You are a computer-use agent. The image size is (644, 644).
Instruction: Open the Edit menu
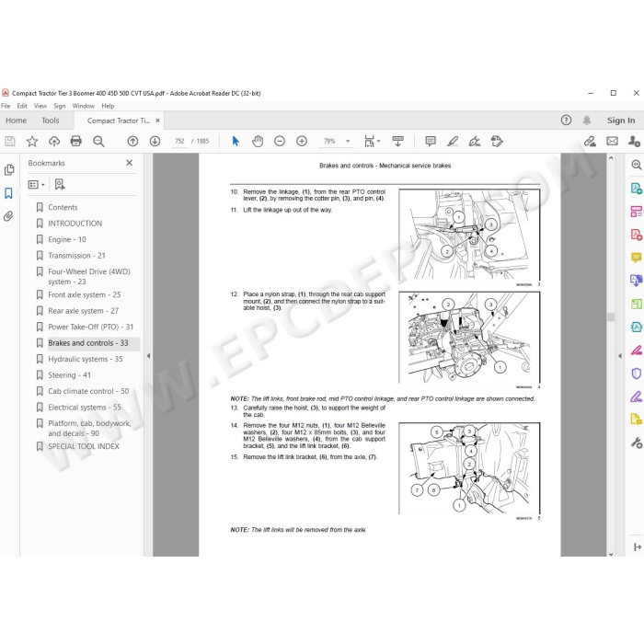(x=22, y=106)
